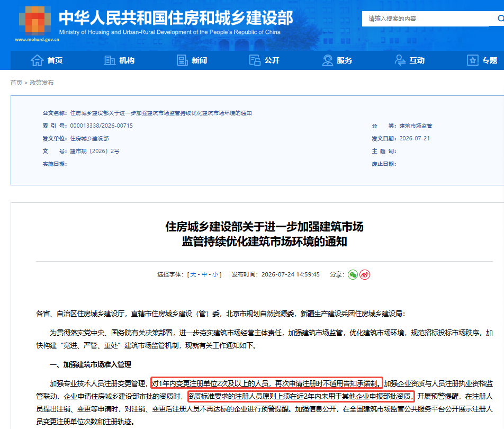Screen dimensions: 504x429
Task: Open 政策发布 breadcrumb link
Action: [42, 83]
